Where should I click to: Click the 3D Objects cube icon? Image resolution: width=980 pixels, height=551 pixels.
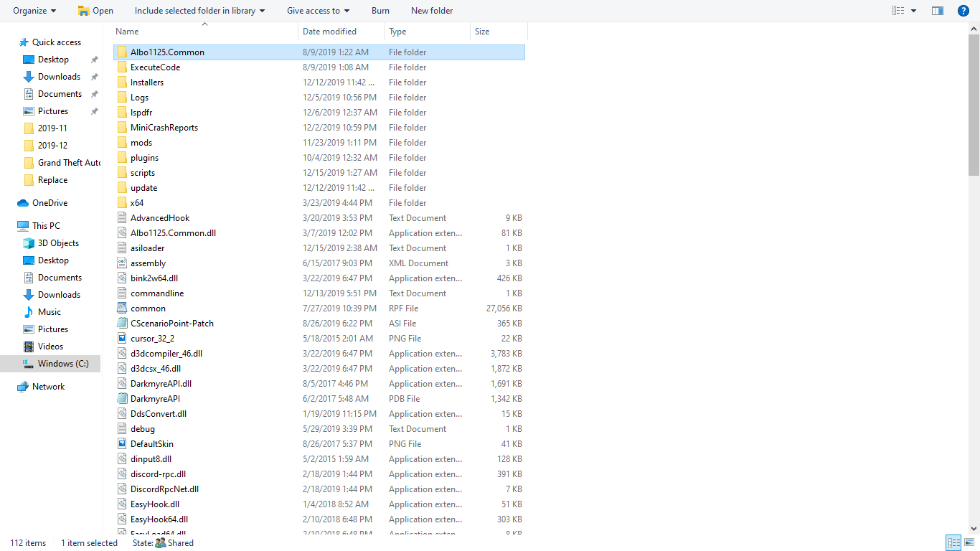[x=29, y=243]
